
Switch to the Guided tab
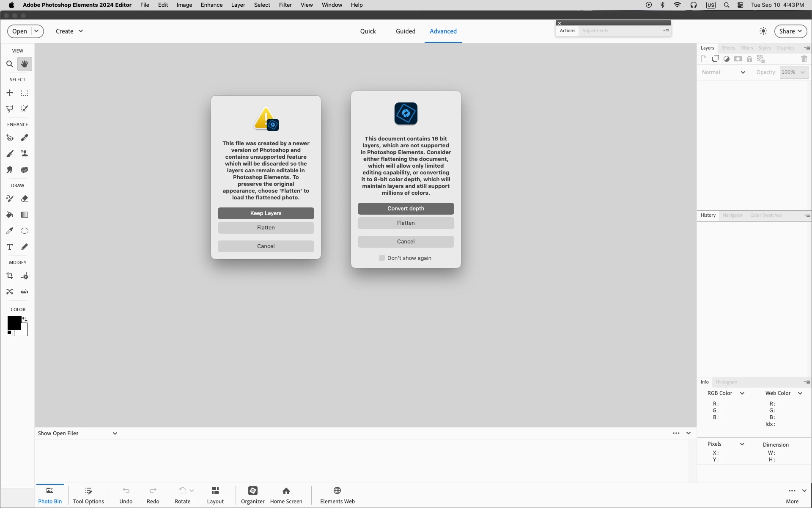(405, 31)
